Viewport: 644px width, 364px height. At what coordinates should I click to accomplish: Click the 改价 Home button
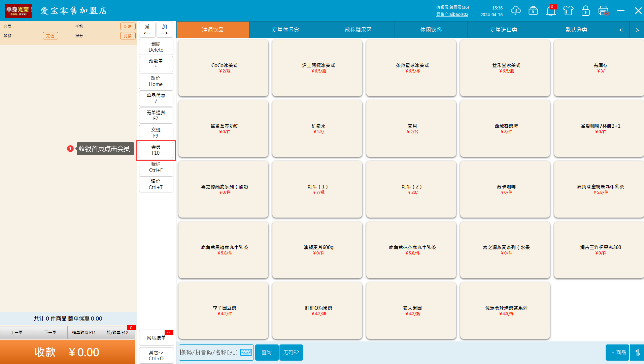tap(156, 81)
